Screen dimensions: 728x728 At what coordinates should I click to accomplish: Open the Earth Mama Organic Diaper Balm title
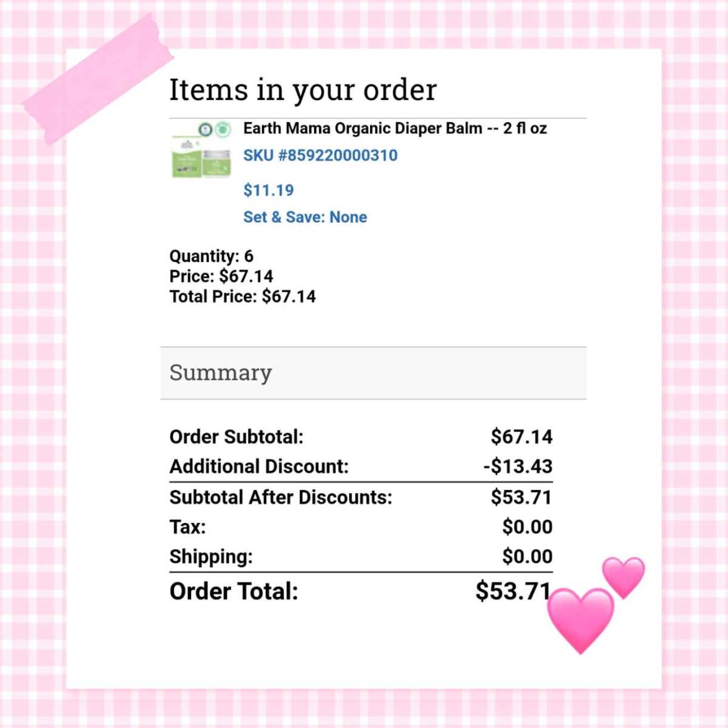click(395, 129)
